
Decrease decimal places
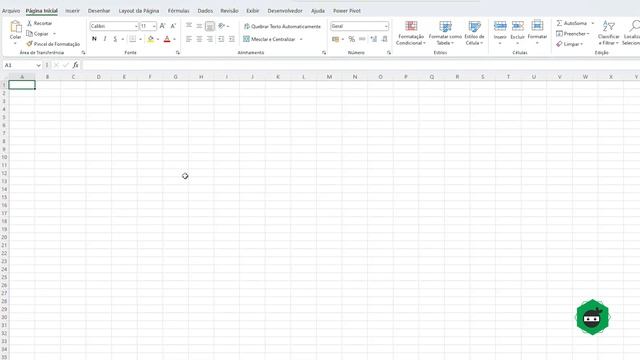[x=384, y=39]
